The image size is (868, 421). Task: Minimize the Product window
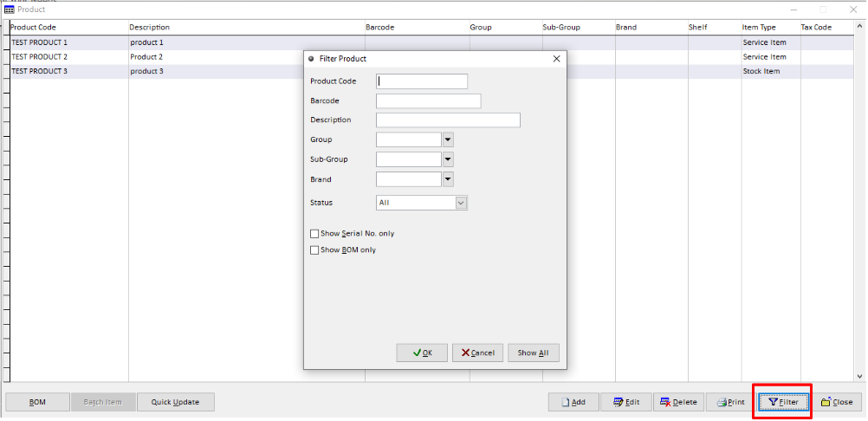(x=794, y=10)
